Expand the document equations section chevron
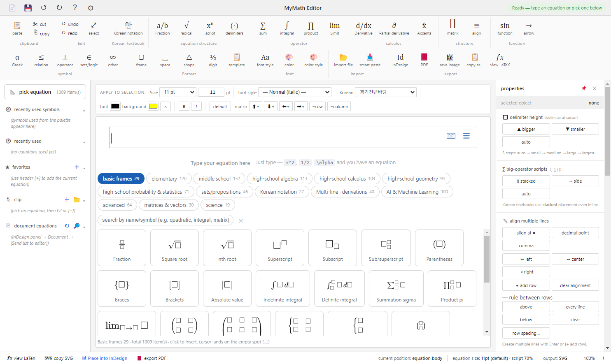Screen dimensions: 611x364 [84, 227]
